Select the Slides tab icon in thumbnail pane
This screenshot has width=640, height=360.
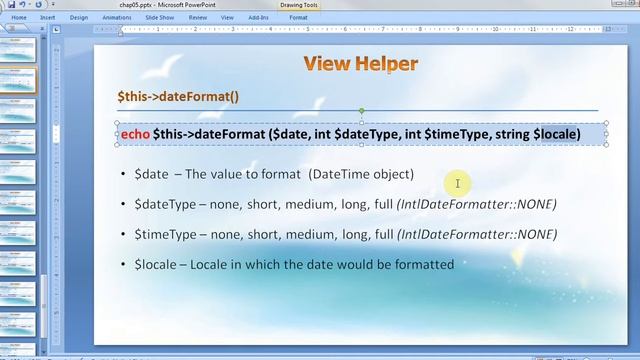pyautogui.click(x=12, y=29)
